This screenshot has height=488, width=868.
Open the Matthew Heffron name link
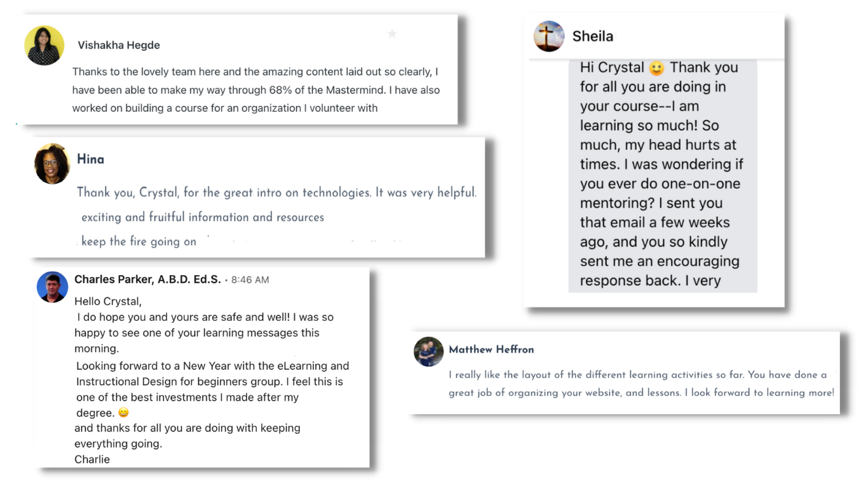coord(491,349)
